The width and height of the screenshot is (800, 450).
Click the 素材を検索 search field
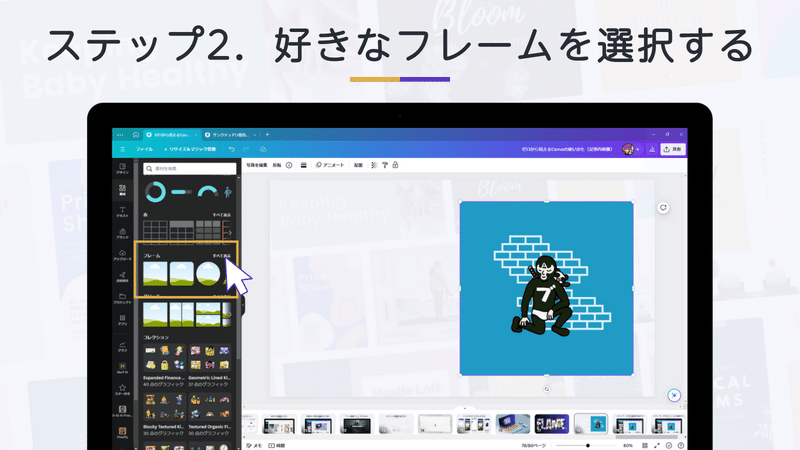pos(190,168)
